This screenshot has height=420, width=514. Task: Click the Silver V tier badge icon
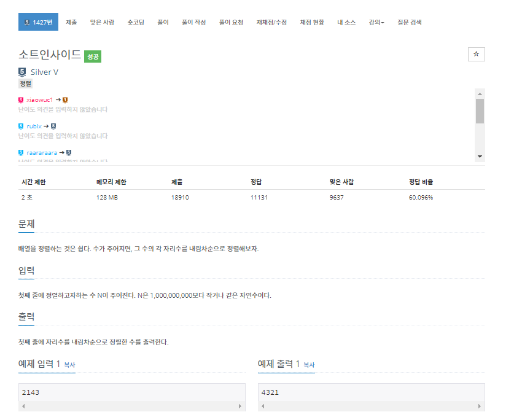tap(22, 72)
